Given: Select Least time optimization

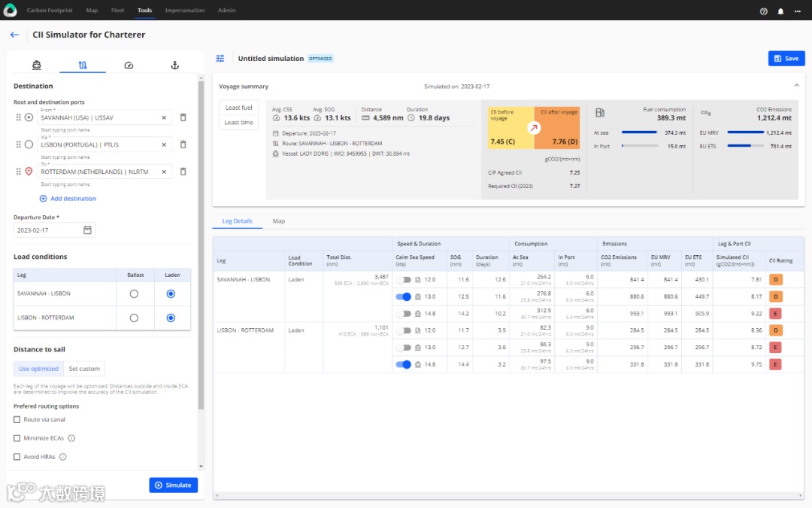Looking at the screenshot, I should coord(239,123).
